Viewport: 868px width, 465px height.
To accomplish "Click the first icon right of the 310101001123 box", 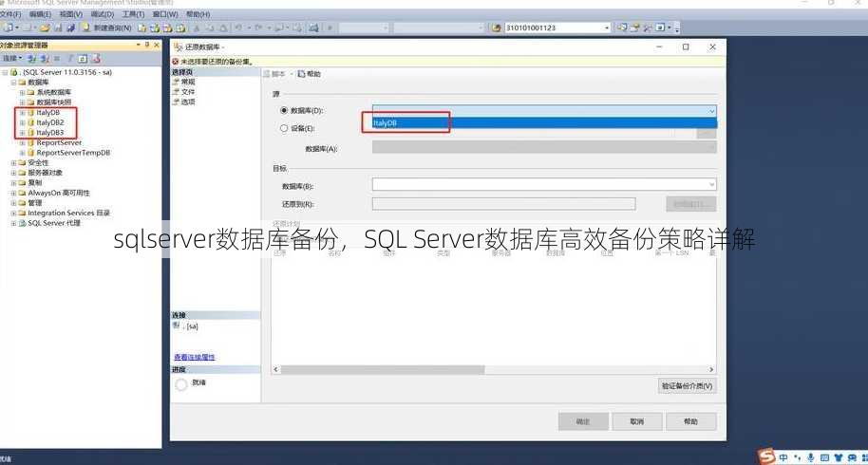I will 622,28.
